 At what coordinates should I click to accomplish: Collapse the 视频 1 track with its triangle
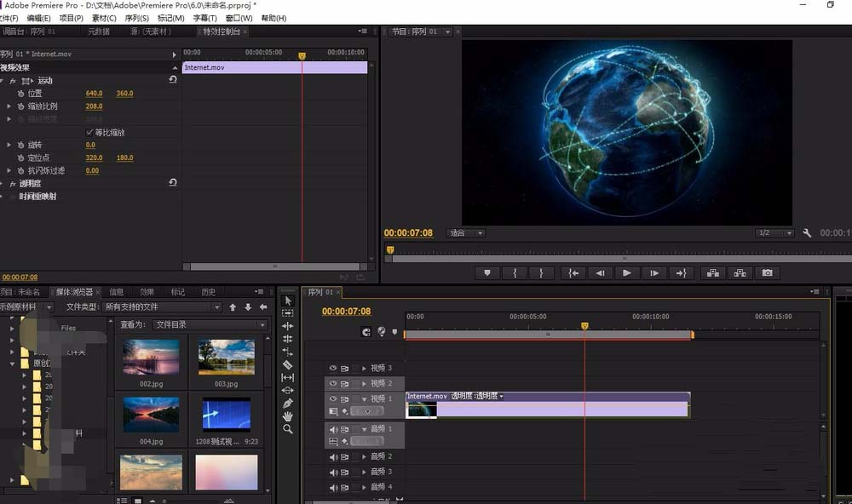click(x=365, y=399)
